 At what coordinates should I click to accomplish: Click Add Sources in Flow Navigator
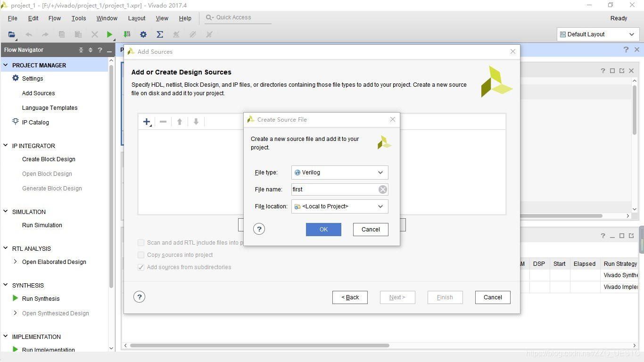point(38,93)
